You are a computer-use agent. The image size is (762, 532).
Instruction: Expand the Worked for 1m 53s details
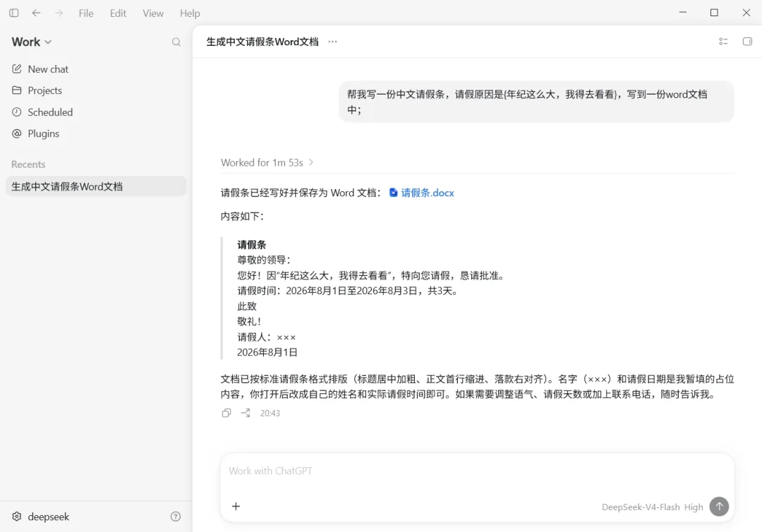click(x=267, y=163)
